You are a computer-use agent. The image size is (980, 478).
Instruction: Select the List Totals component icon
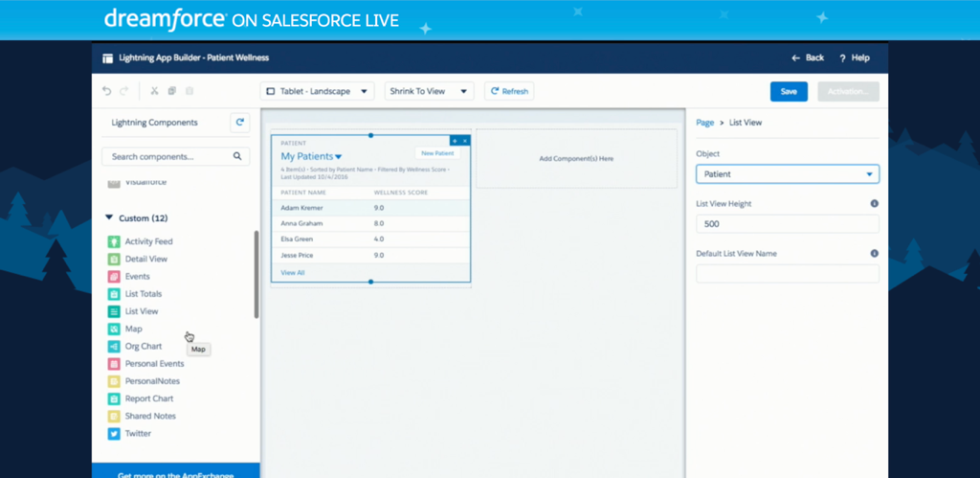pyautogui.click(x=114, y=294)
